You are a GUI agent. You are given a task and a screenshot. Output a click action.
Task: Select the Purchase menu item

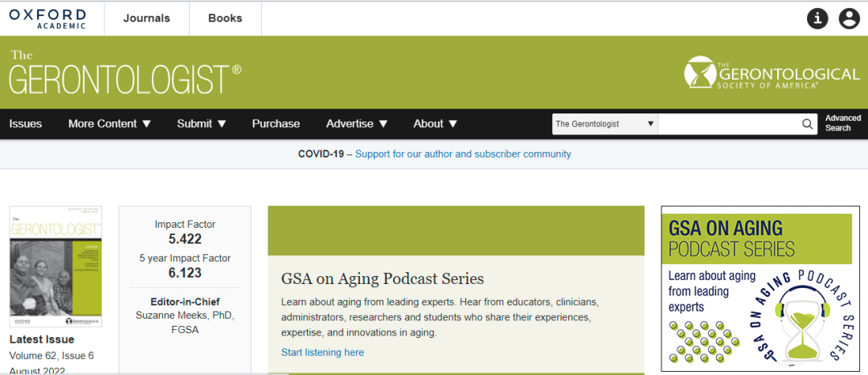click(x=276, y=124)
